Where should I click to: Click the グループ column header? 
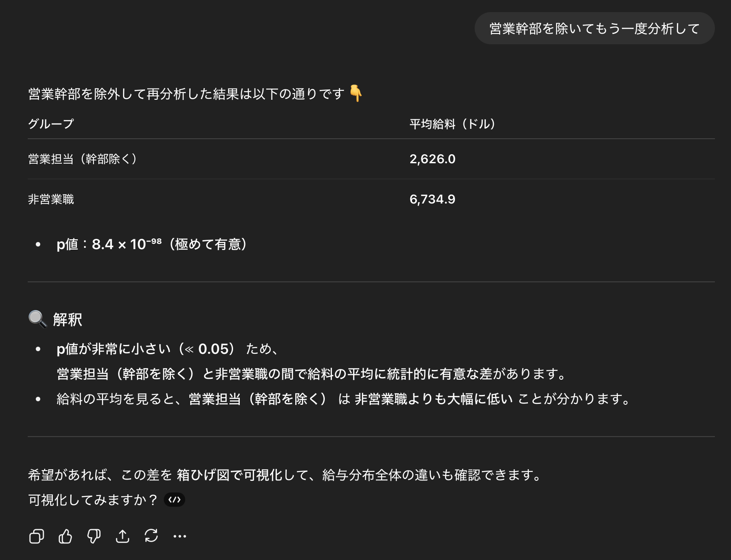click(50, 124)
